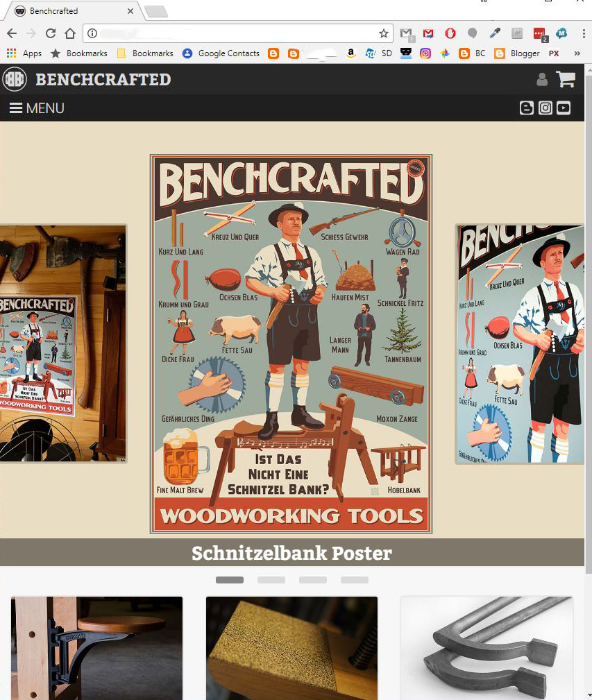The image size is (592, 700).
Task: Click the browser Home icon
Action: 69,33
